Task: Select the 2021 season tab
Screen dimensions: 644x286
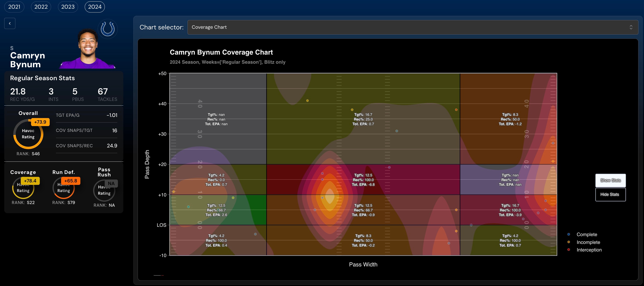Action: [14, 7]
